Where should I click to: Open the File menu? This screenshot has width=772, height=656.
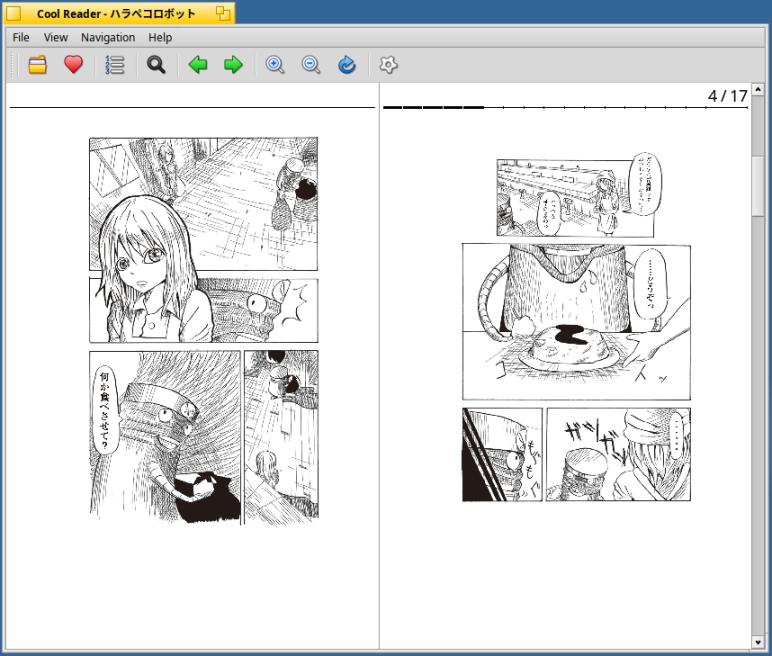click(21, 37)
